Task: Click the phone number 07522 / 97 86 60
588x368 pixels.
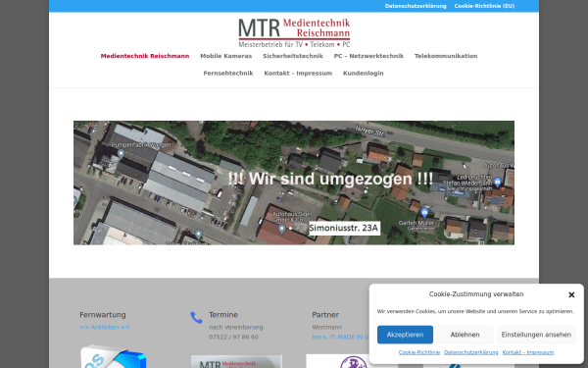Action: click(233, 338)
